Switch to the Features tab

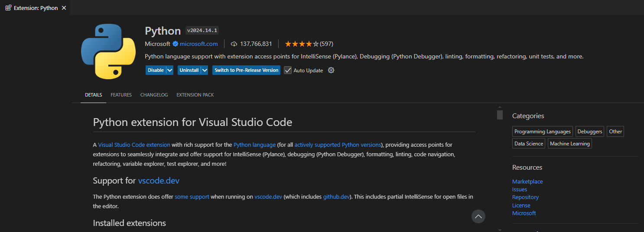[121, 95]
